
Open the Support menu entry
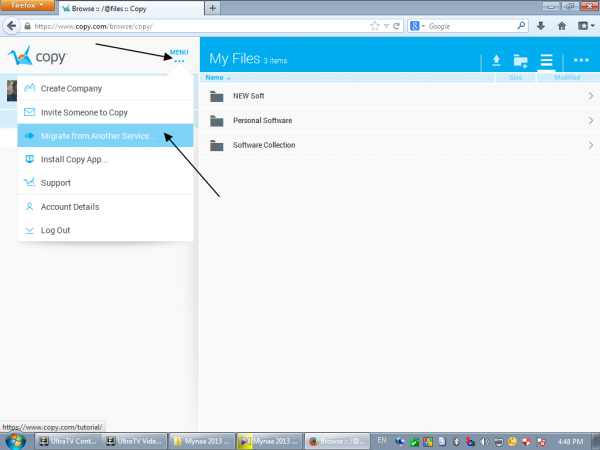[105, 183]
